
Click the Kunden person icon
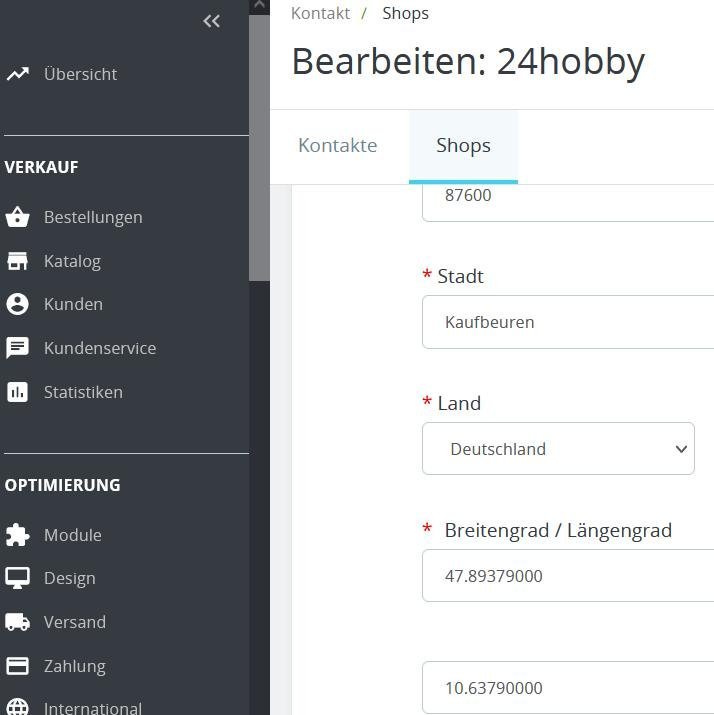click(17, 304)
